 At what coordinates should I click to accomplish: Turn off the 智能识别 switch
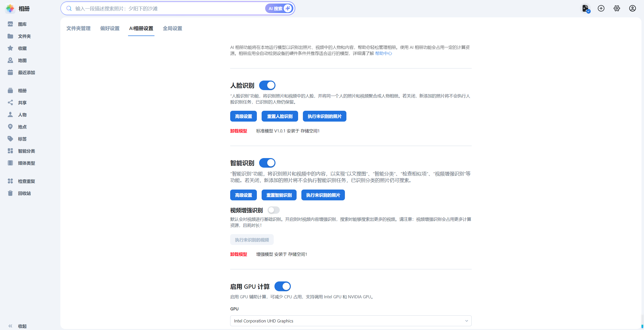click(267, 163)
